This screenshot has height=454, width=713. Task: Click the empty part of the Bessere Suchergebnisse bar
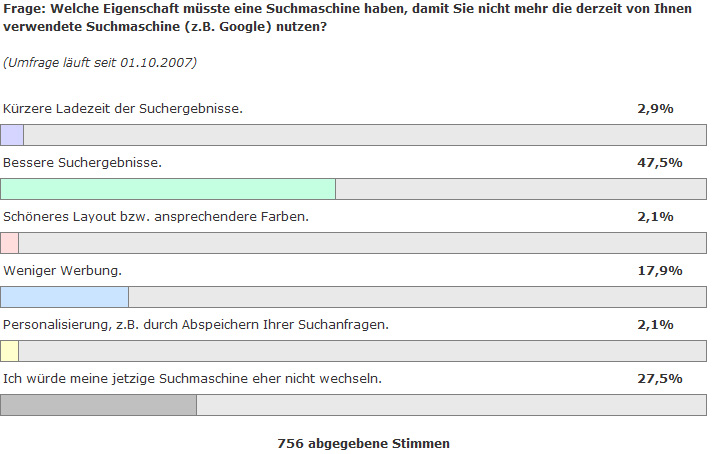point(520,189)
